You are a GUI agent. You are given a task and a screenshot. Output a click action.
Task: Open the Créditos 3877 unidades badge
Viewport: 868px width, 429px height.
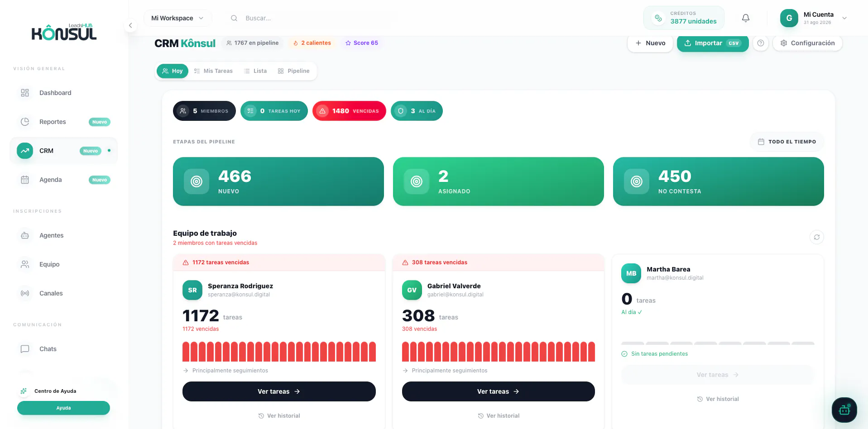pos(684,18)
